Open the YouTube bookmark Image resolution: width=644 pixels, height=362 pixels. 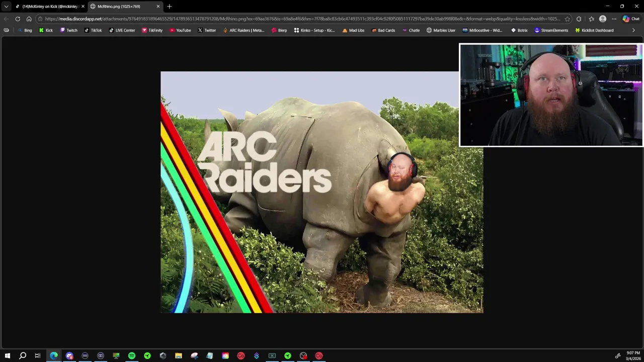tap(180, 30)
